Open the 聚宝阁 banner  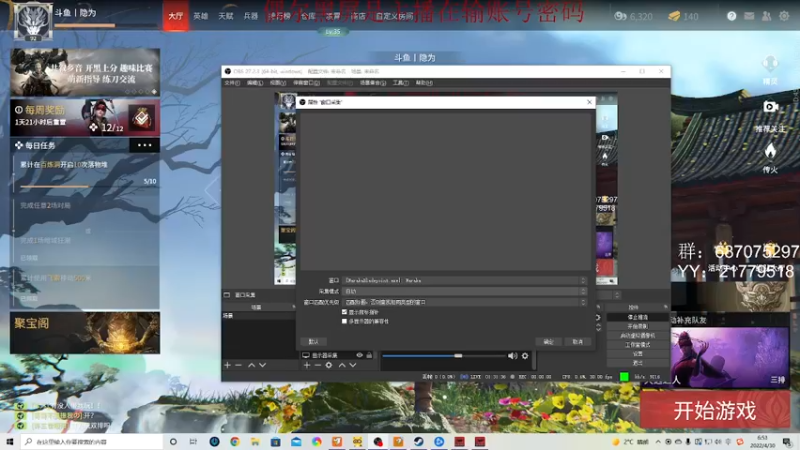coord(85,333)
